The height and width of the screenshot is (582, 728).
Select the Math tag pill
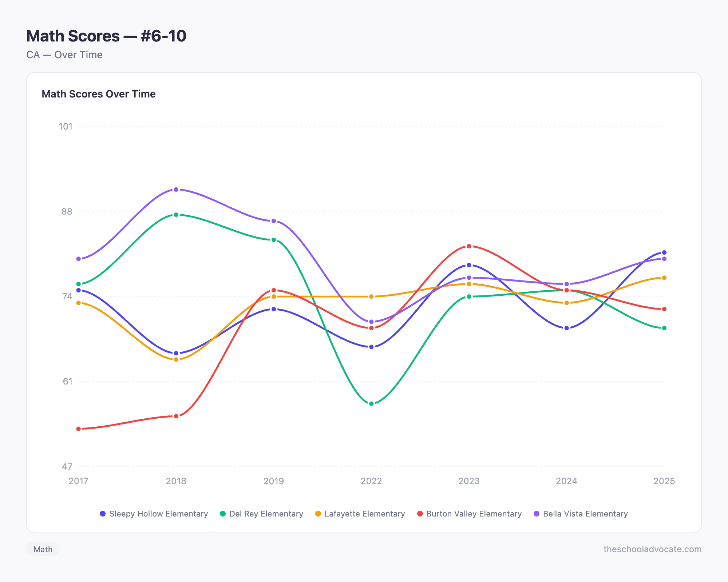click(43, 549)
